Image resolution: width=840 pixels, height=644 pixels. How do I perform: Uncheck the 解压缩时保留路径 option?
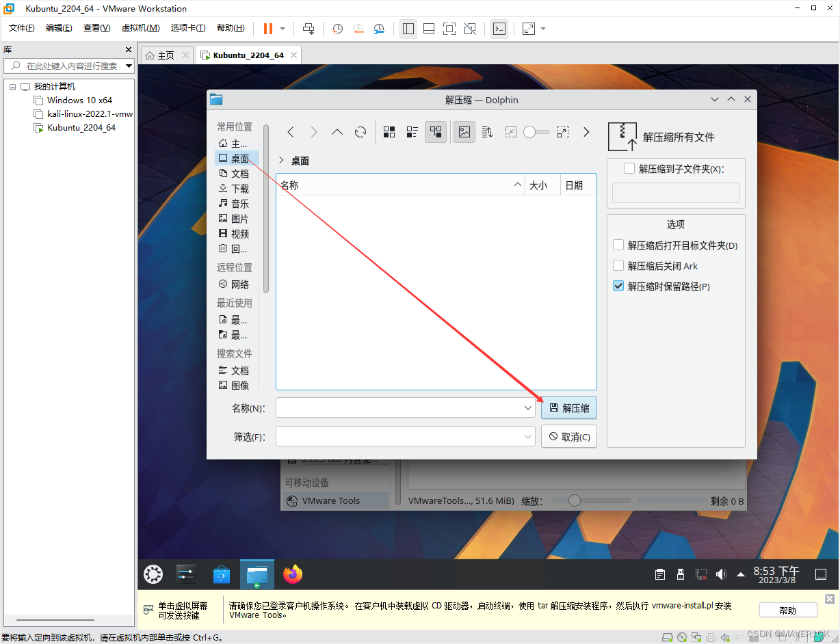618,286
